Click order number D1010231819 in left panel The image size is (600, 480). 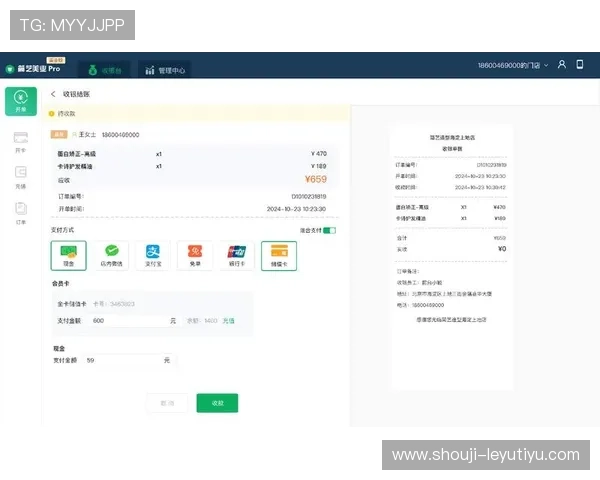(x=309, y=196)
